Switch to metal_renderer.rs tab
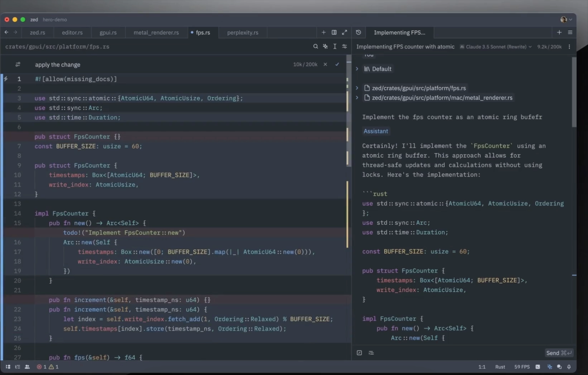The image size is (588, 375). 156,33
